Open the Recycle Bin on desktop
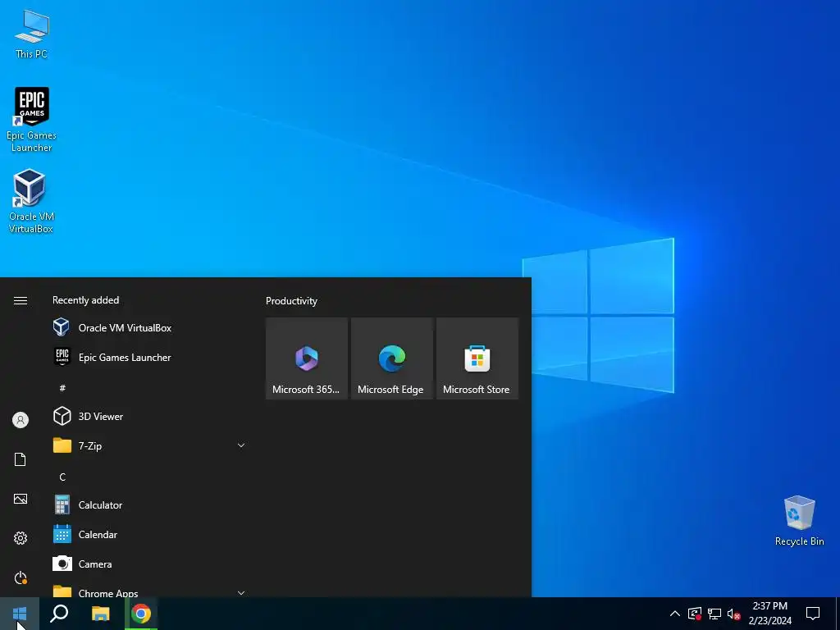The height and width of the screenshot is (630, 840). point(799,521)
